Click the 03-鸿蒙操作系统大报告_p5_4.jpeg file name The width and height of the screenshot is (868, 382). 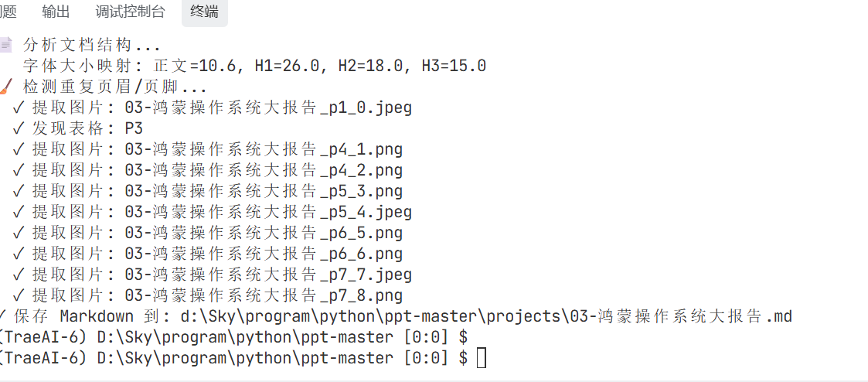coord(268,212)
